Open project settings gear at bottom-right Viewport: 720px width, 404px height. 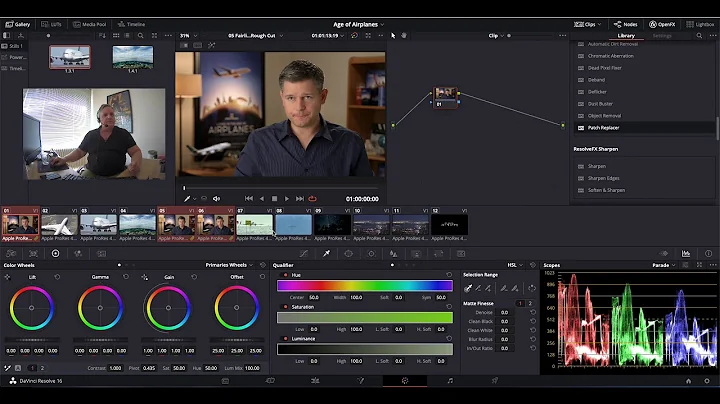pos(707,381)
